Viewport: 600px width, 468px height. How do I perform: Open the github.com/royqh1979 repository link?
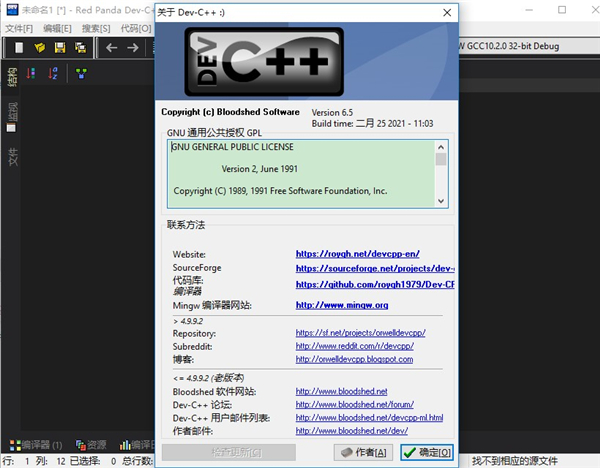[375, 284]
